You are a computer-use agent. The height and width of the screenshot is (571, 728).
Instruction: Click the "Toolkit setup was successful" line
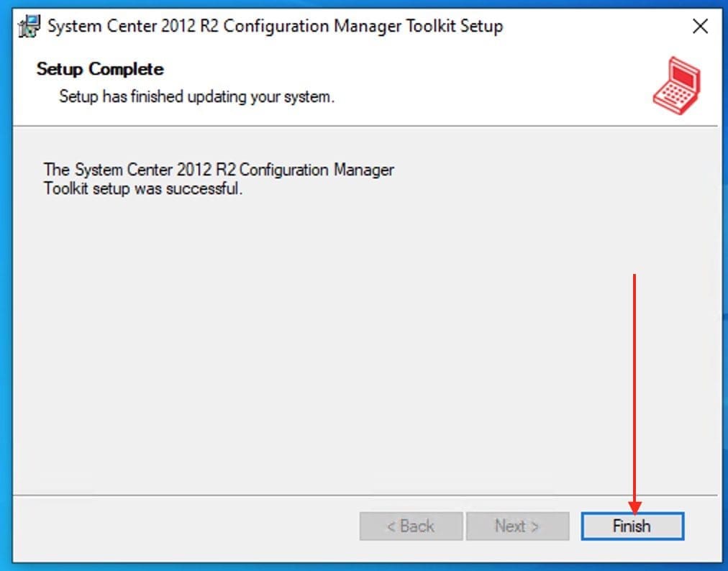tap(143, 190)
